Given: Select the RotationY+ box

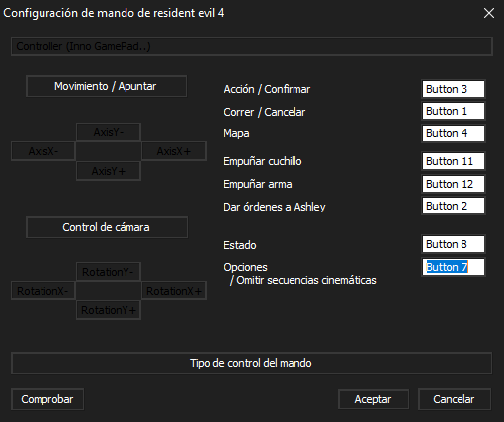Looking at the screenshot, I should pyautogui.click(x=109, y=310).
